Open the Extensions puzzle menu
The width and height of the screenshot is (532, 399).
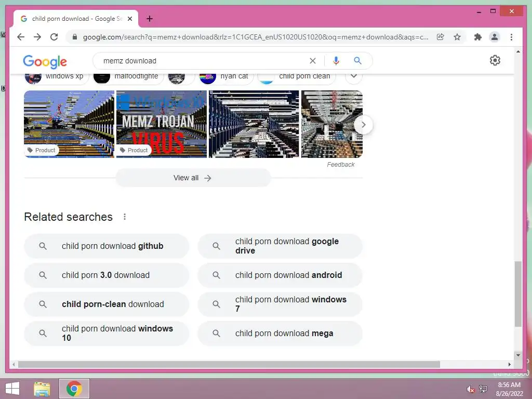click(478, 37)
